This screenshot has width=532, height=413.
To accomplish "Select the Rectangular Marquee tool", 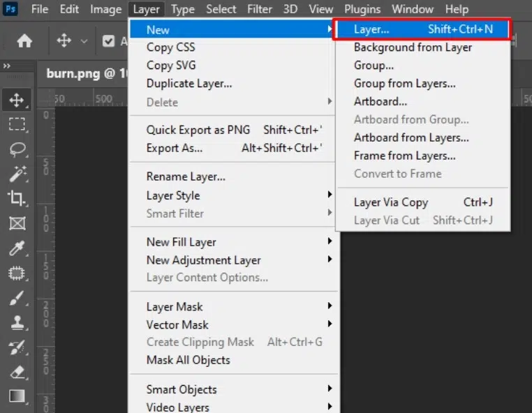I will tap(17, 125).
